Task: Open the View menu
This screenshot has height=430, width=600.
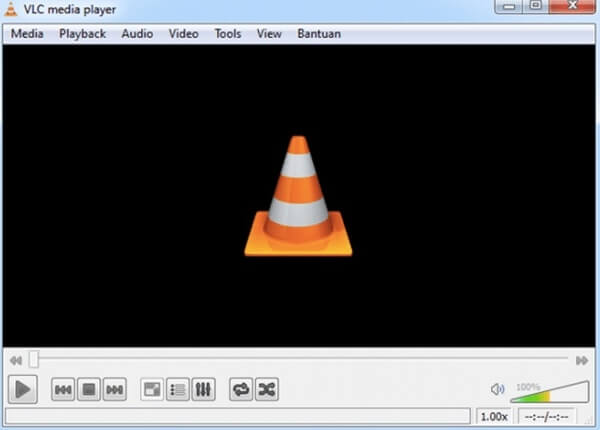Action: tap(269, 34)
